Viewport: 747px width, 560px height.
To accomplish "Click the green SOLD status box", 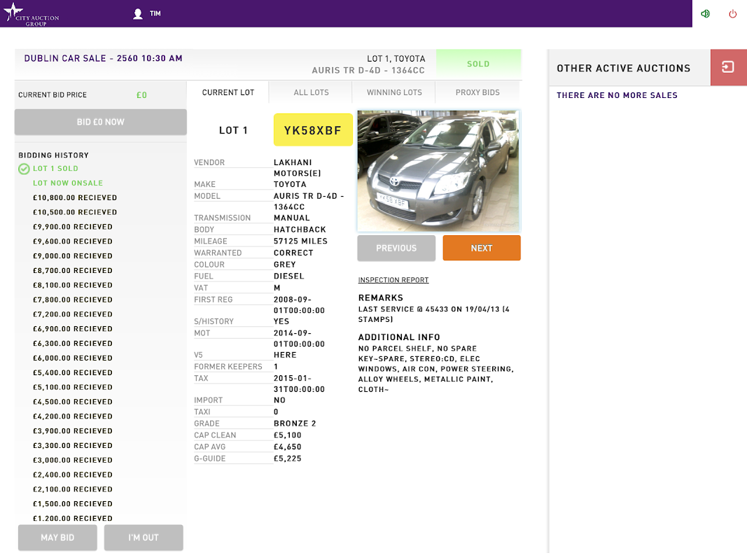I will pos(478,64).
